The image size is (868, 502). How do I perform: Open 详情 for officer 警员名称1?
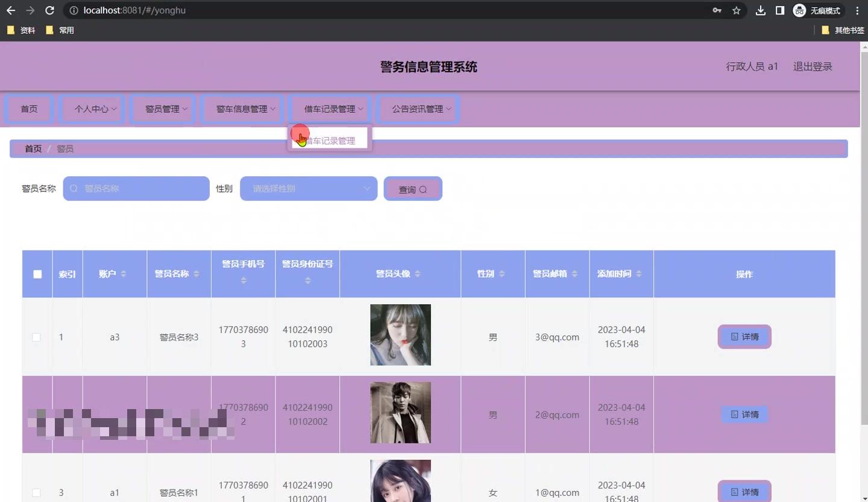744,492
